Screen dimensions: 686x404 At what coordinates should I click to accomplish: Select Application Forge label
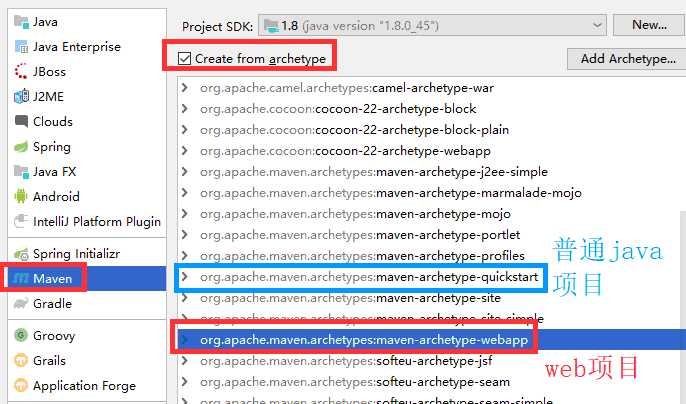click(84, 386)
